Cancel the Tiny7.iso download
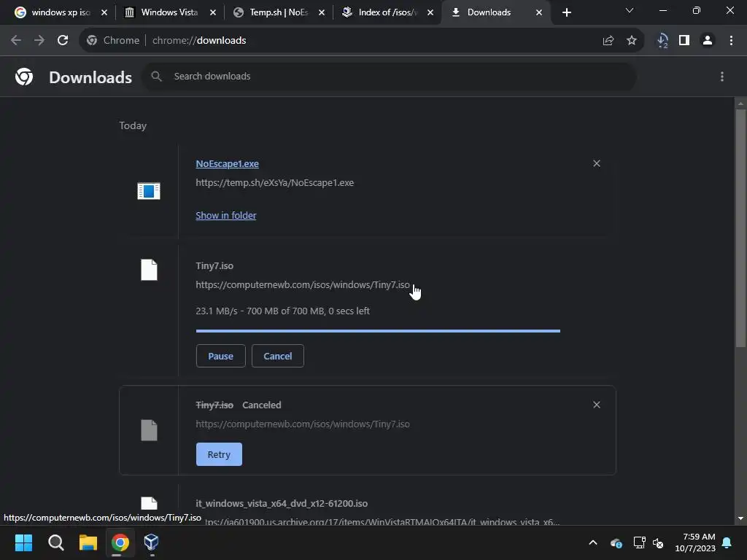The width and height of the screenshot is (747, 560). pos(278,356)
